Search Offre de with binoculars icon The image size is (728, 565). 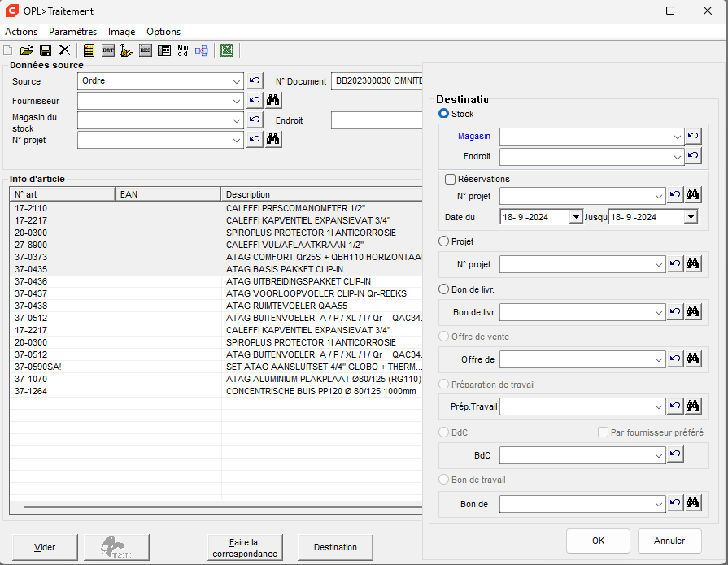click(693, 359)
